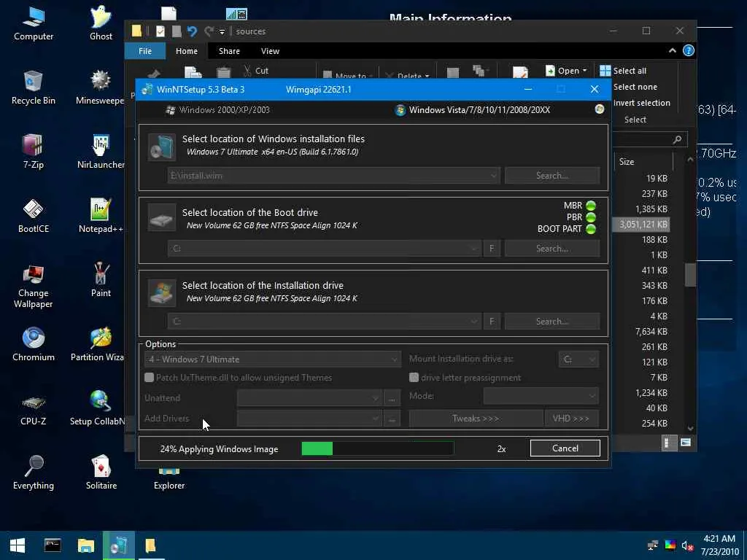Click the volume muted tray icon
747x560 pixels.
pos(686,545)
